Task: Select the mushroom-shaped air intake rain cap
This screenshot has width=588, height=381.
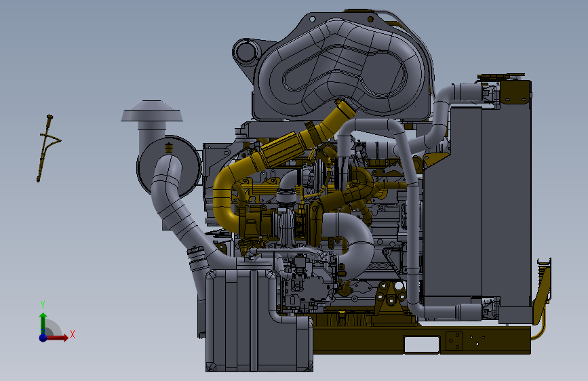Action: pos(152,111)
